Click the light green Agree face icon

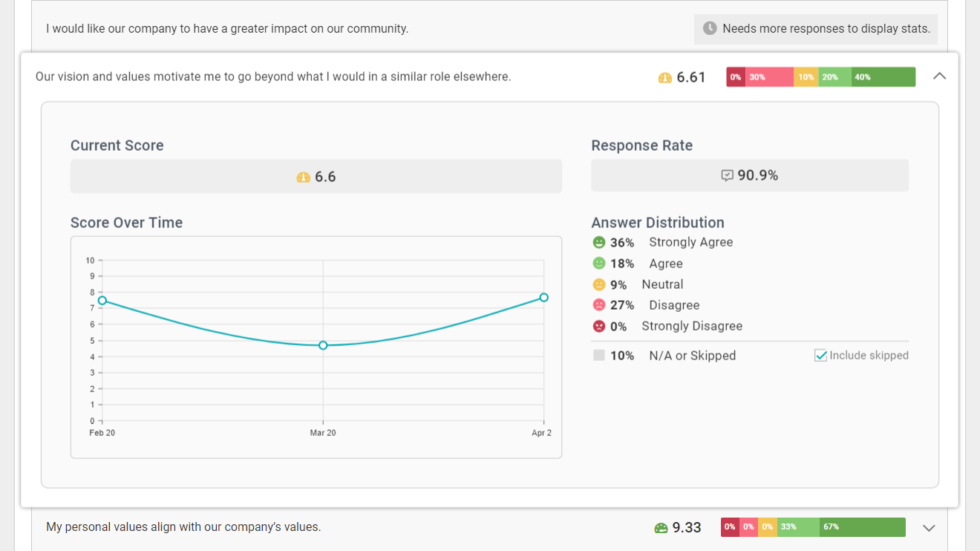(x=599, y=264)
